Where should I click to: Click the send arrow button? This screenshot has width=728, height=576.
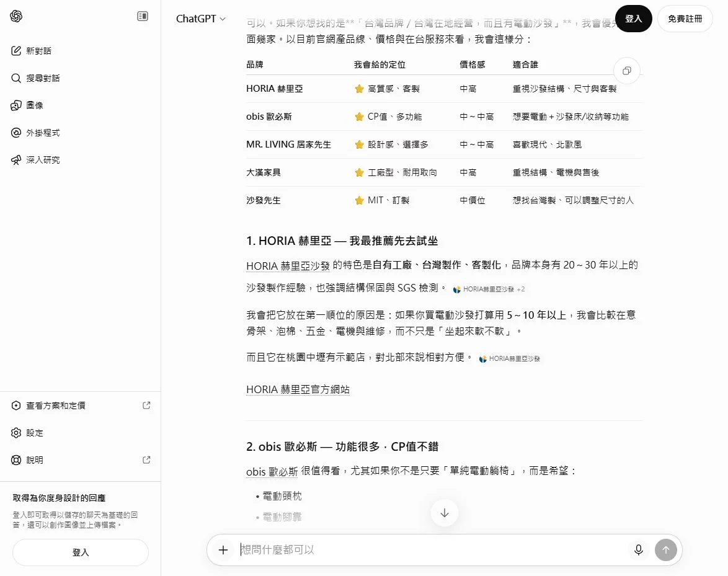click(x=666, y=550)
